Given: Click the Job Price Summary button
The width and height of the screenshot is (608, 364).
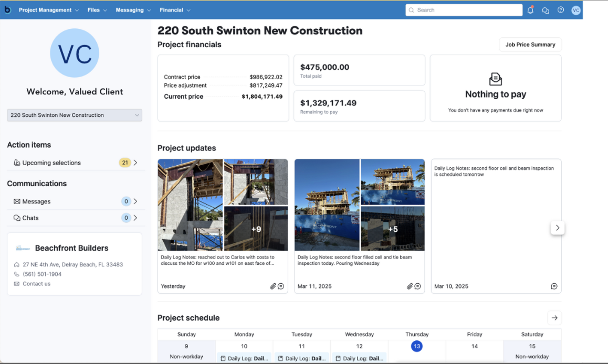Looking at the screenshot, I should point(530,45).
